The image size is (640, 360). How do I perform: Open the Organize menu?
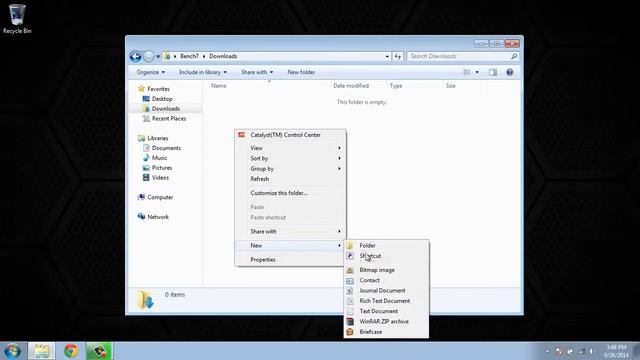tap(151, 72)
